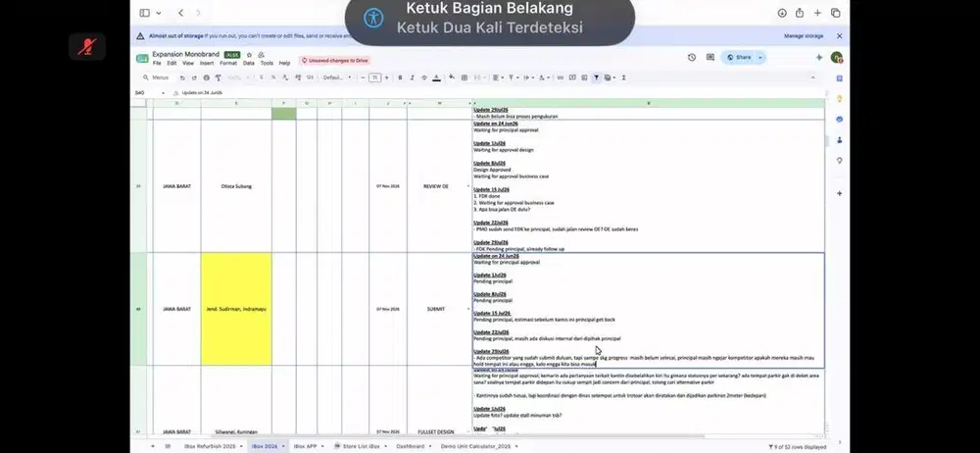Click the Manage storage link
This screenshot has height=453, width=980.
coord(804,36)
